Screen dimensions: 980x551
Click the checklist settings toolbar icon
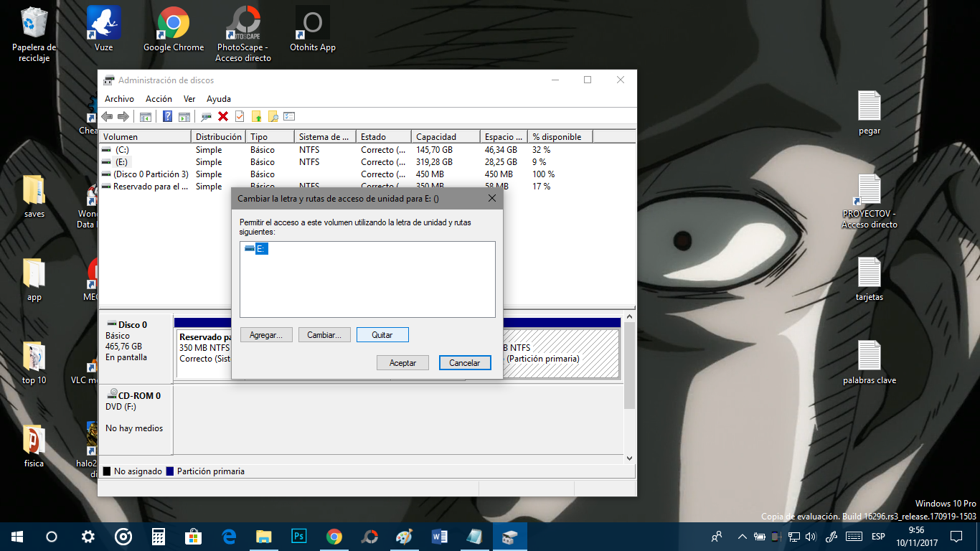[289, 116]
